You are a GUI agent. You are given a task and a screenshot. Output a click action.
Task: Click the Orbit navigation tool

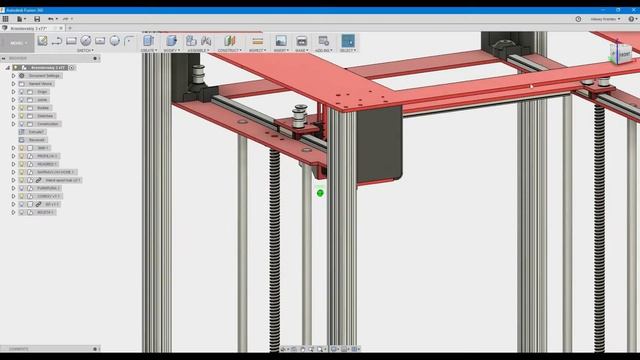(283, 349)
